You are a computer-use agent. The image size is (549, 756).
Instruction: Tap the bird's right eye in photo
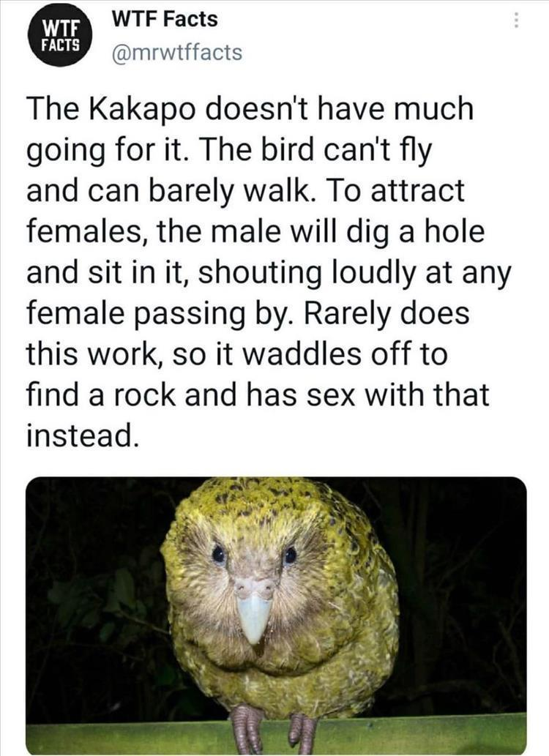click(289, 555)
